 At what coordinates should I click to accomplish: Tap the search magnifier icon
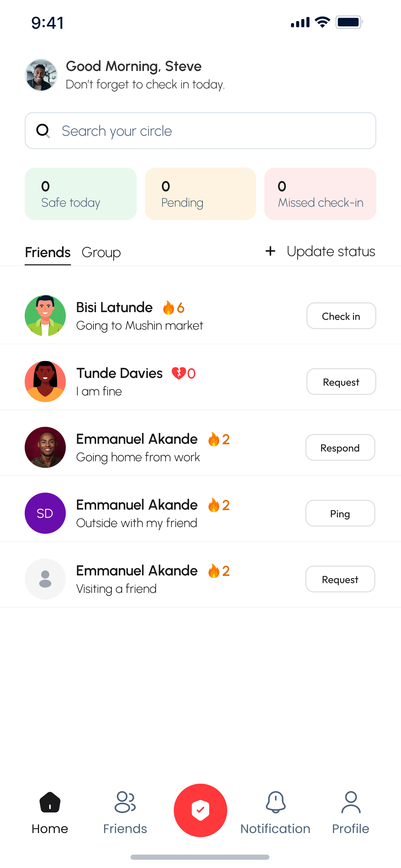pyautogui.click(x=43, y=131)
